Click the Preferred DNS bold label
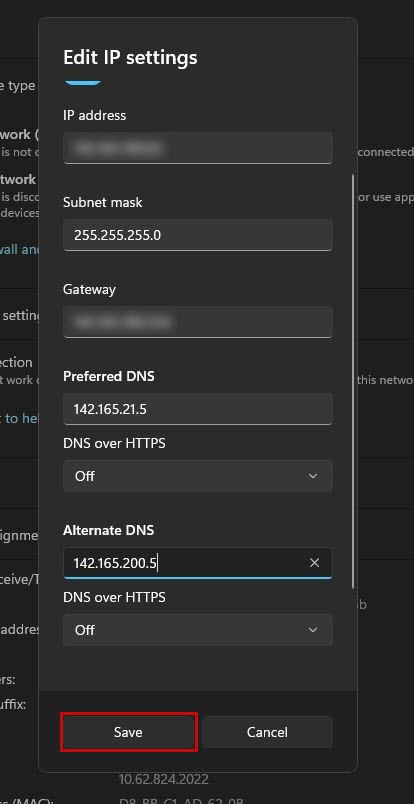414x804 pixels. [109, 376]
